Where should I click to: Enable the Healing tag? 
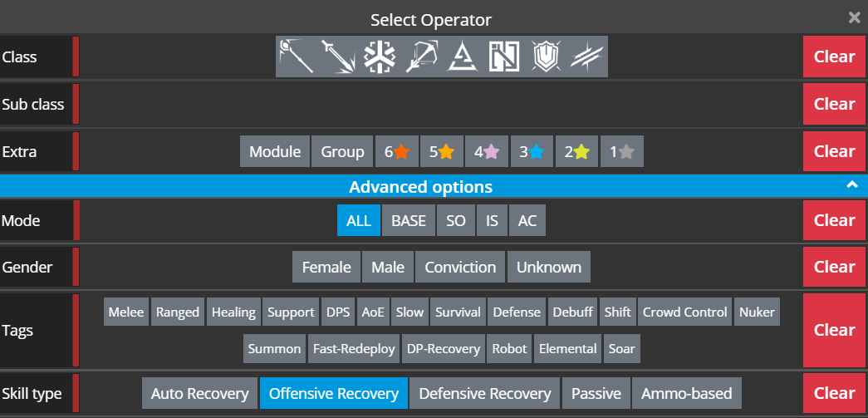(x=233, y=312)
